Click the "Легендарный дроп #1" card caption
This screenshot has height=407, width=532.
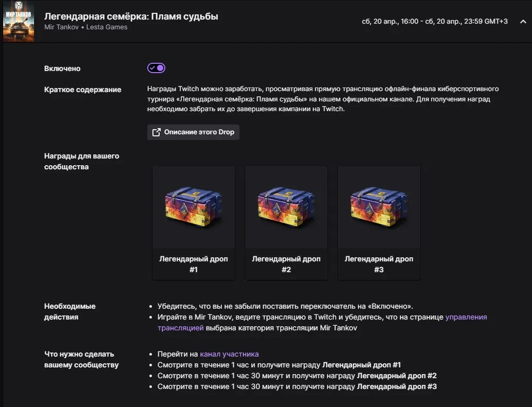pos(194,264)
